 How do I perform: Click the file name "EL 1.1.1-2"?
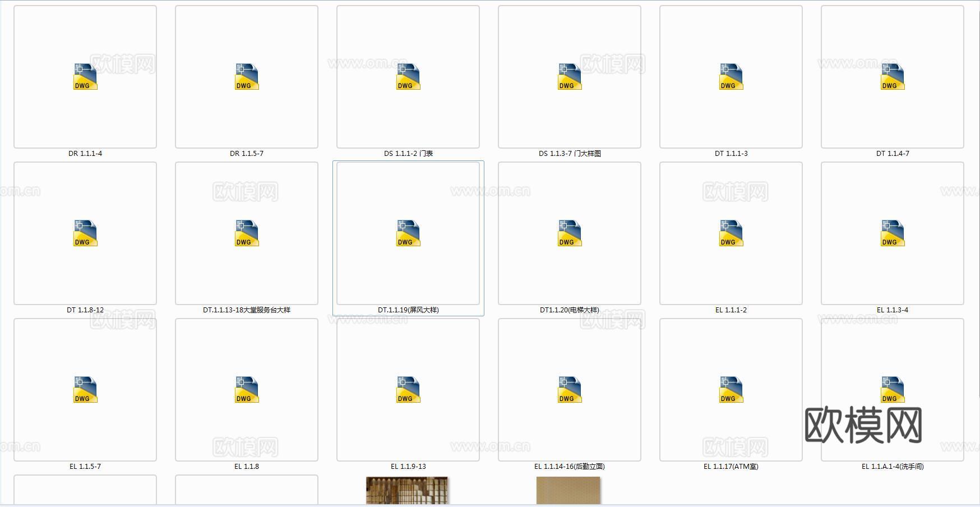(731, 310)
